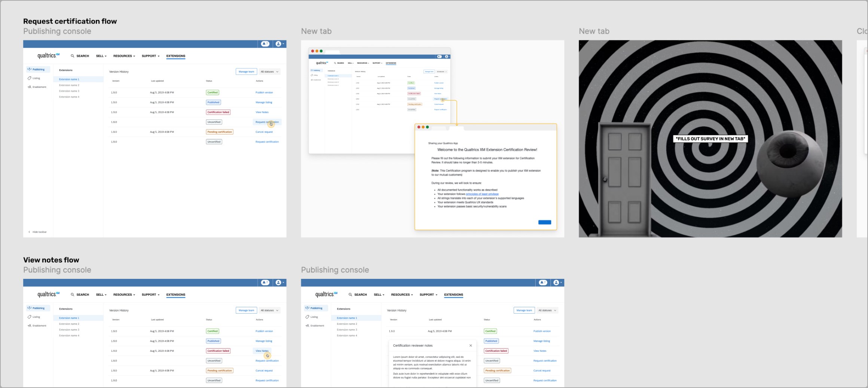This screenshot has height=388, width=868.
Task: Expand the SUPPORT menu in the request certification frame
Action: coord(151,56)
